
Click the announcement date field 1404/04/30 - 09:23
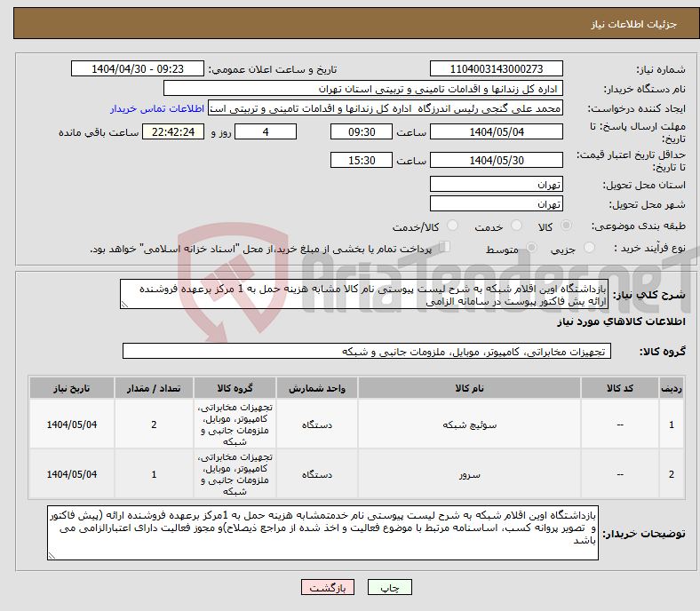tap(138, 68)
